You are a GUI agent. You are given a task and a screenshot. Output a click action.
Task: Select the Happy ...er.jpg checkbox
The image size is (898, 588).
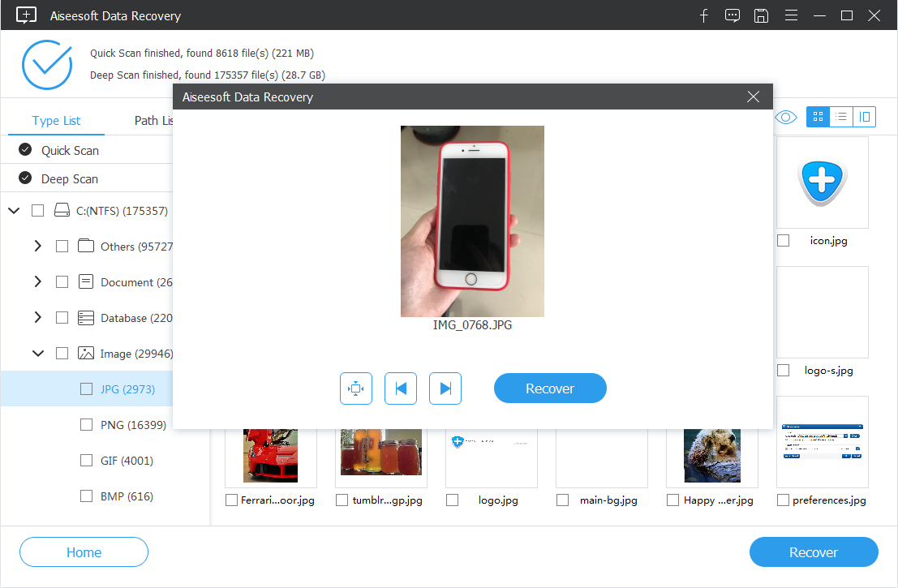tap(673, 500)
